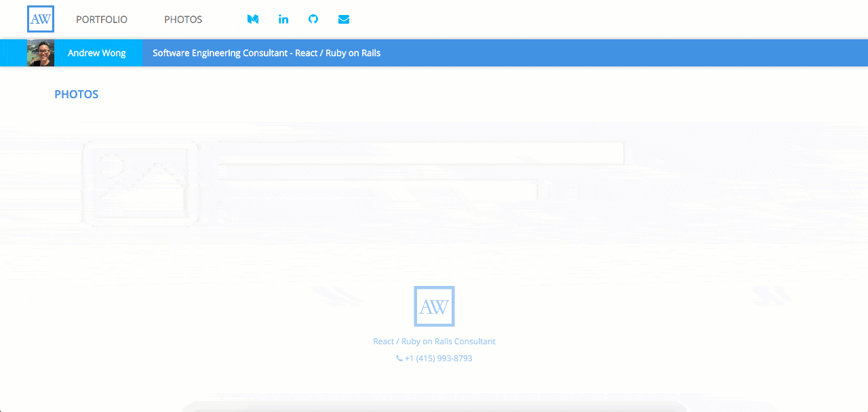Click Andrew Wong's profile photo thumbnail
This screenshot has height=412, width=868.
41,53
